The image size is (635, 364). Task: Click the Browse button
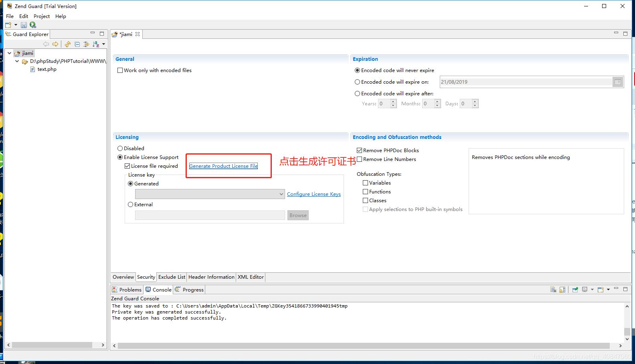click(x=298, y=215)
